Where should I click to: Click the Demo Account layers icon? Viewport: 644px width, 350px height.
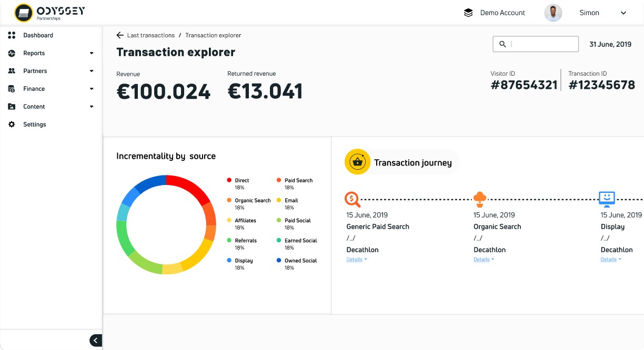pyautogui.click(x=468, y=13)
